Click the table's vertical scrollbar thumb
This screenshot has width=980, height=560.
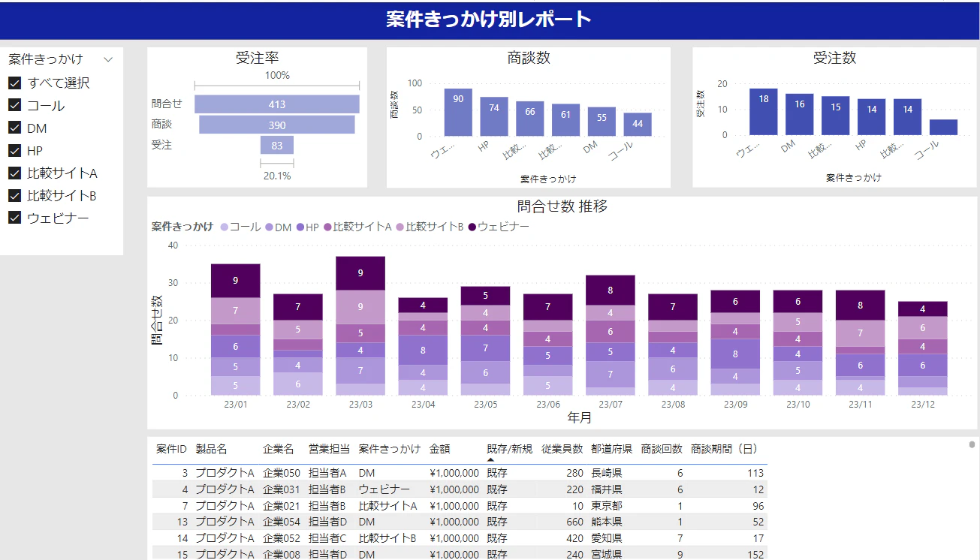(972, 444)
